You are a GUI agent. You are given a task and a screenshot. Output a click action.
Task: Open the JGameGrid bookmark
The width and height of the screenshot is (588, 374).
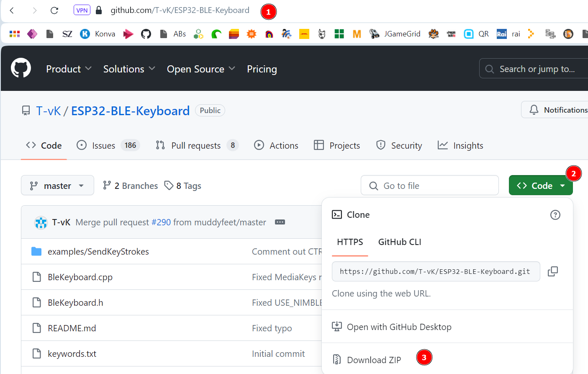[395, 34]
